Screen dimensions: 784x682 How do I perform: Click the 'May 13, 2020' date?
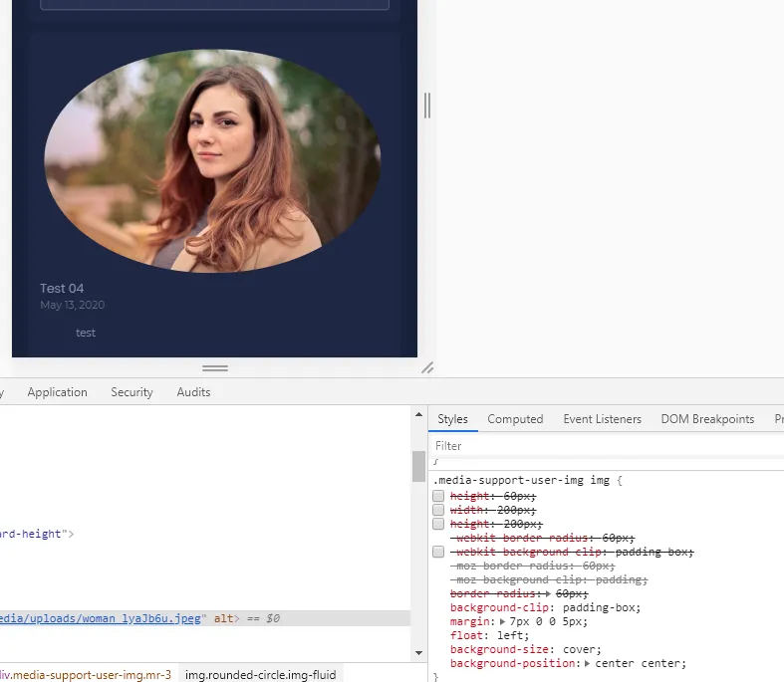tap(73, 305)
